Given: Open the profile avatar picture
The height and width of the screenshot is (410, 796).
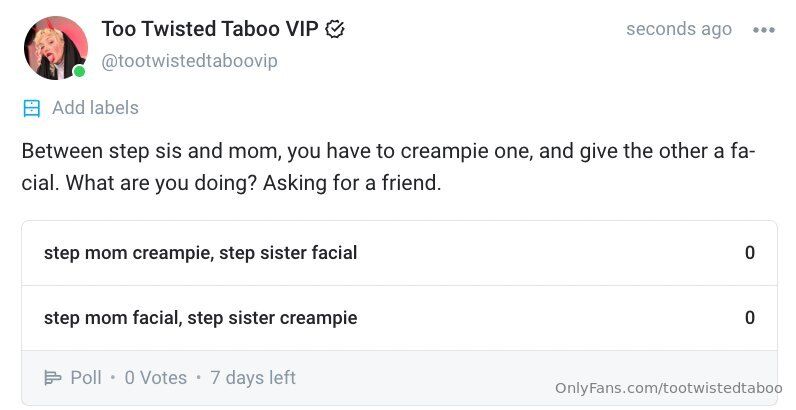Looking at the screenshot, I should pos(56,47).
